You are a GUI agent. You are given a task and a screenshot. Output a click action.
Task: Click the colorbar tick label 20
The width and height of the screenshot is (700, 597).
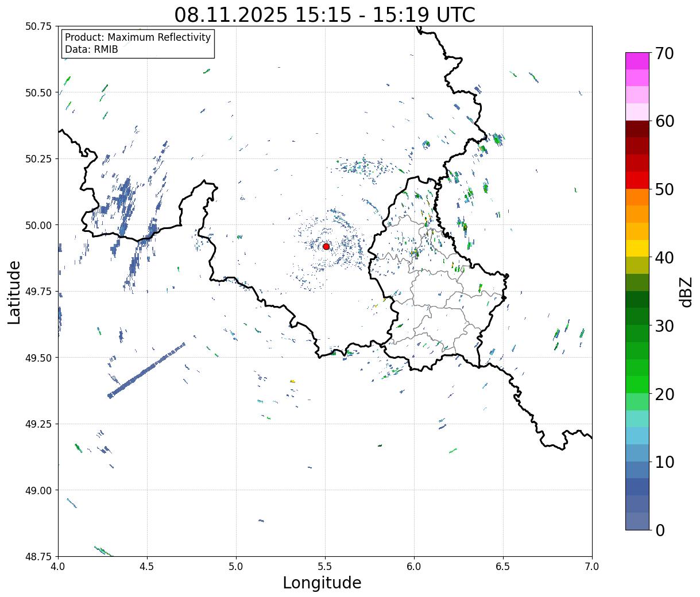(x=664, y=394)
